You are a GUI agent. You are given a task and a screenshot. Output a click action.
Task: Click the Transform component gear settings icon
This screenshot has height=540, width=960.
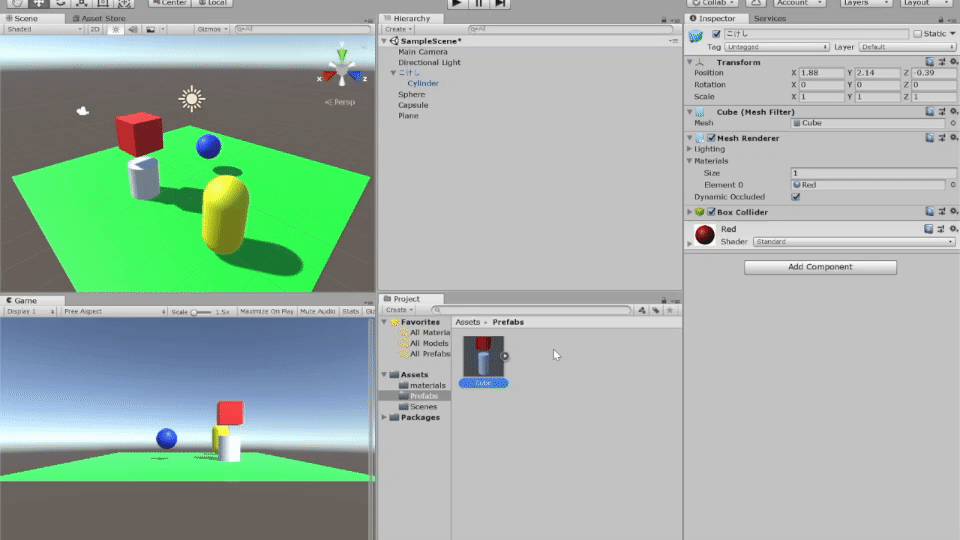pyautogui.click(x=952, y=62)
